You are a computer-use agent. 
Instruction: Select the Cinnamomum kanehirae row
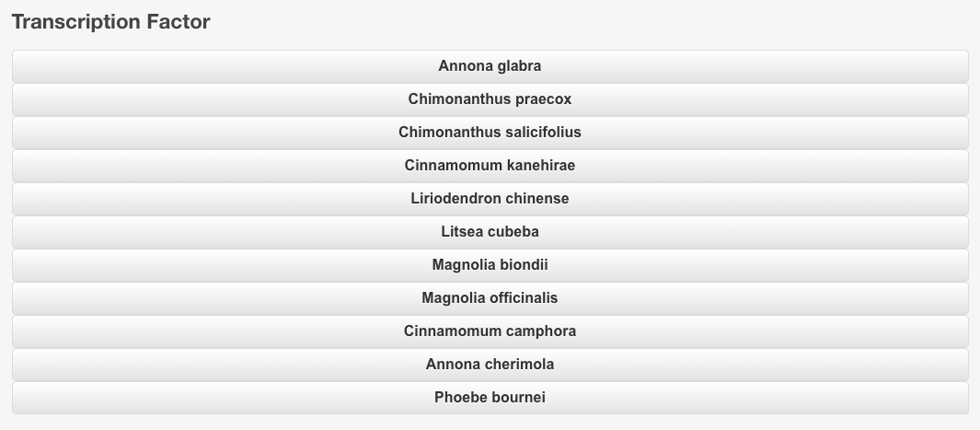click(x=490, y=166)
